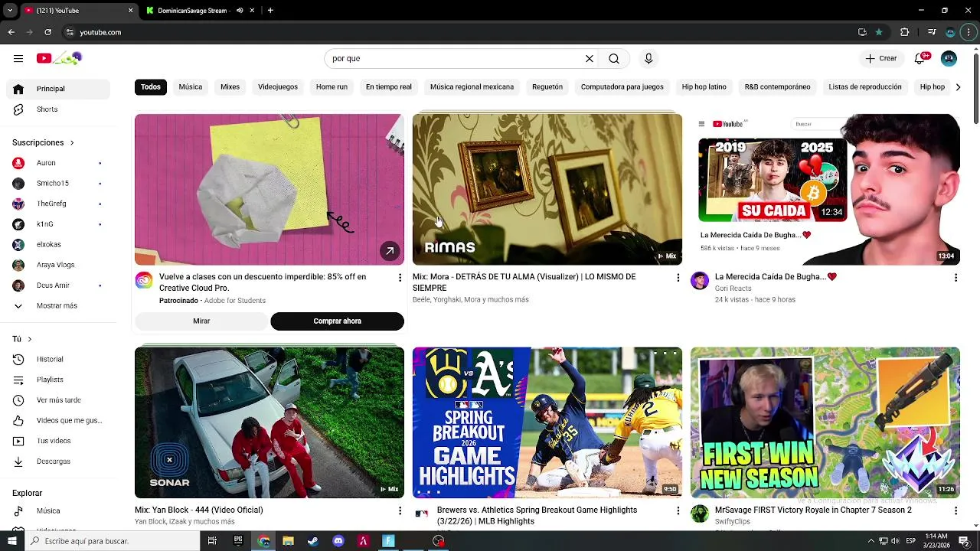
Task: Open options for the Adobe ad
Action: click(400, 277)
